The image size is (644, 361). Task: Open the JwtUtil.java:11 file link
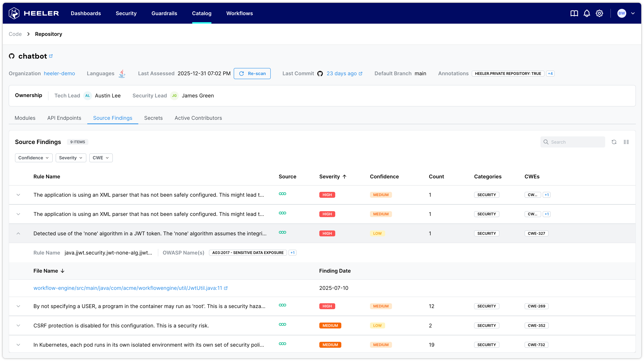click(128, 288)
